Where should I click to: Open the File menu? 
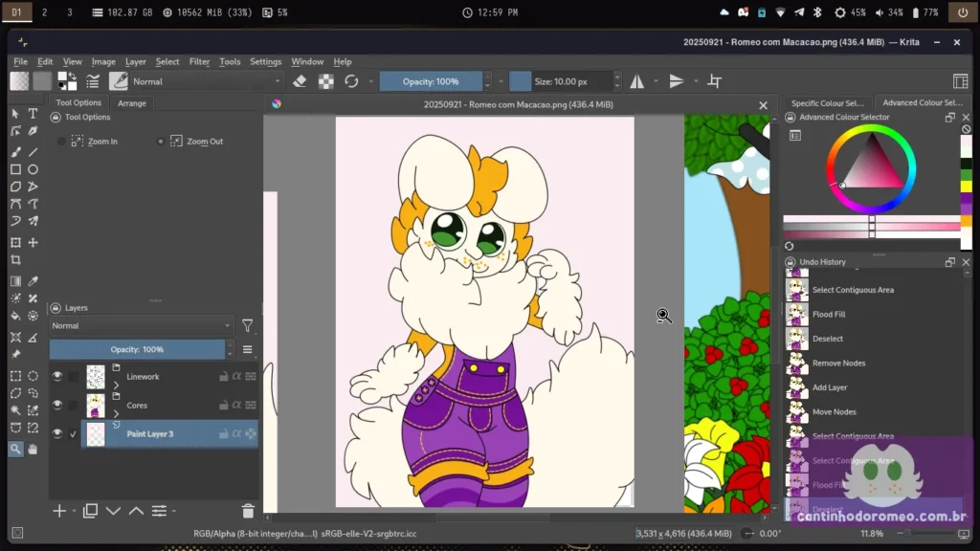[21, 62]
